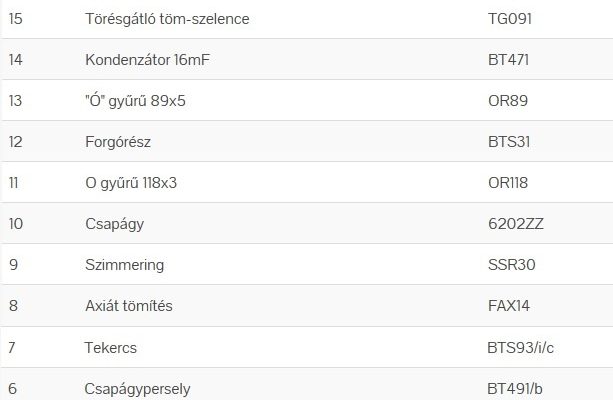Screen dimensions: 613x400
Task: Click the part name "Törésgátló töm-szelence"
Action: [x=167, y=19]
